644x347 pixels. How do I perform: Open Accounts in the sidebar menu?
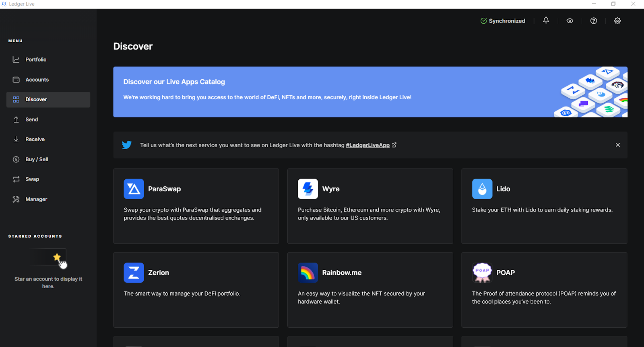click(x=48, y=80)
